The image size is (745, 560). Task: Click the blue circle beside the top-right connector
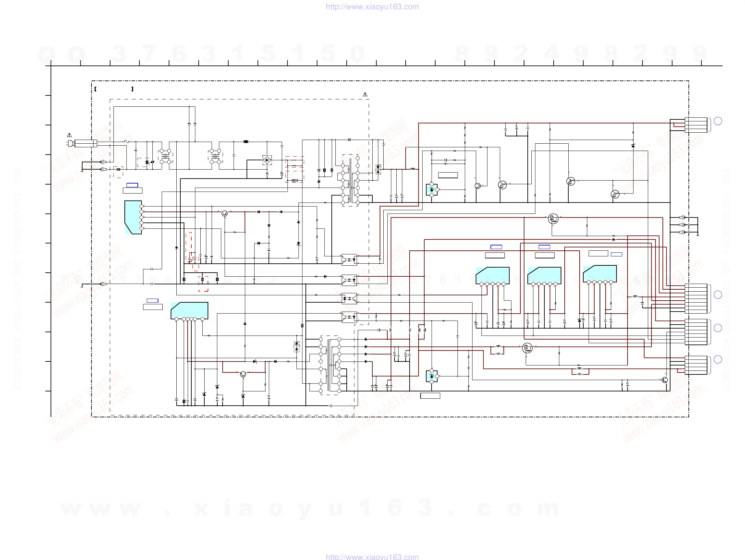pyautogui.click(x=718, y=121)
